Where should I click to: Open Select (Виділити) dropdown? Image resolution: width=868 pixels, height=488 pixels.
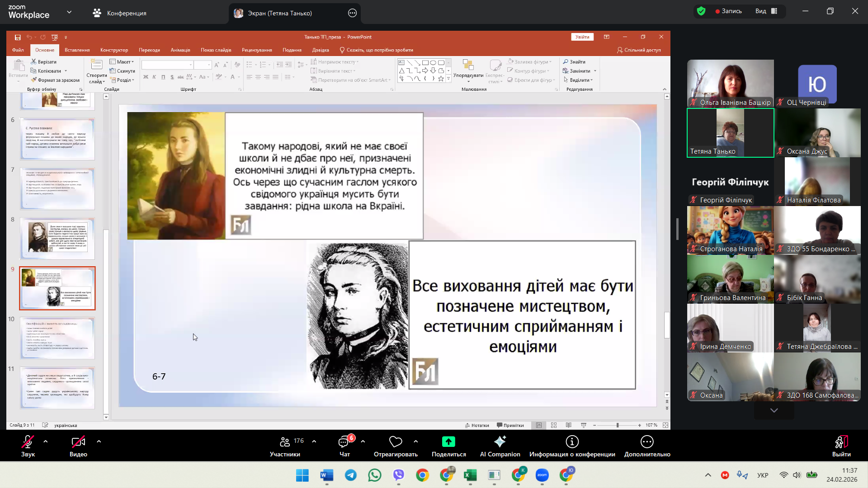pos(578,80)
